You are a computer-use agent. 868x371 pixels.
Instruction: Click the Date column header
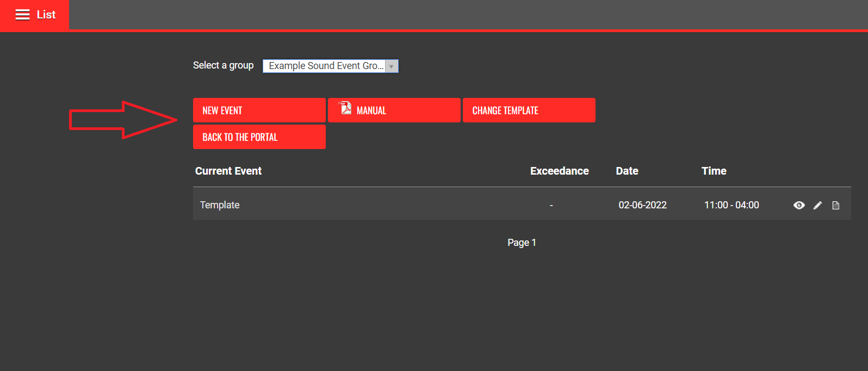click(627, 171)
